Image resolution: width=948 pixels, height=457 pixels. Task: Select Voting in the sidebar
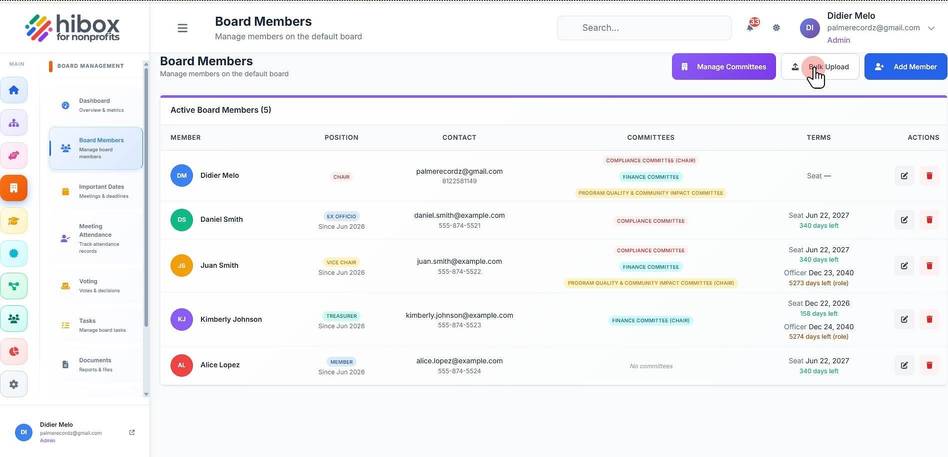click(96, 285)
